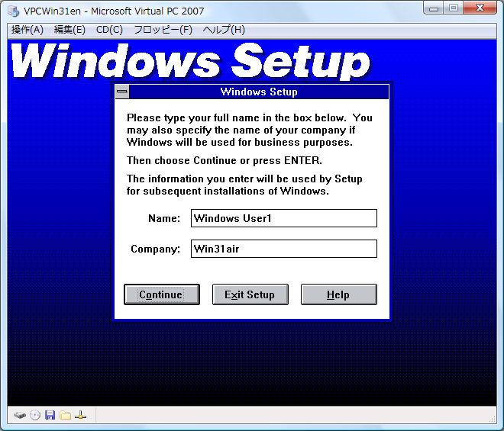The width and height of the screenshot is (504, 431).
Task: Focus the Name input field
Action: (x=284, y=218)
